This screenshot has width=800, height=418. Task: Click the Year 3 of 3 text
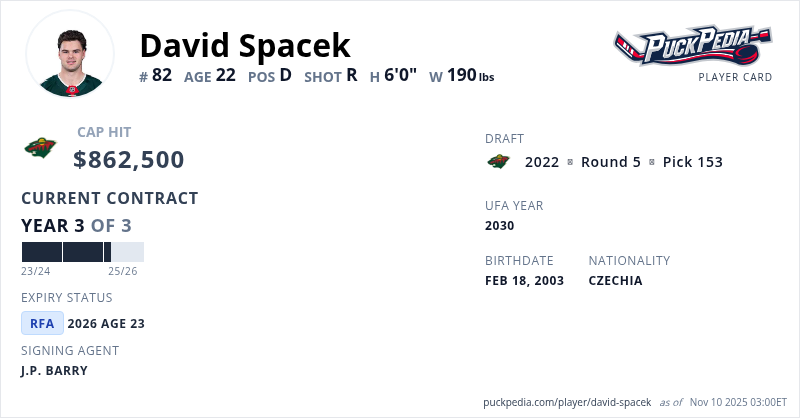pyautogui.click(x=76, y=226)
